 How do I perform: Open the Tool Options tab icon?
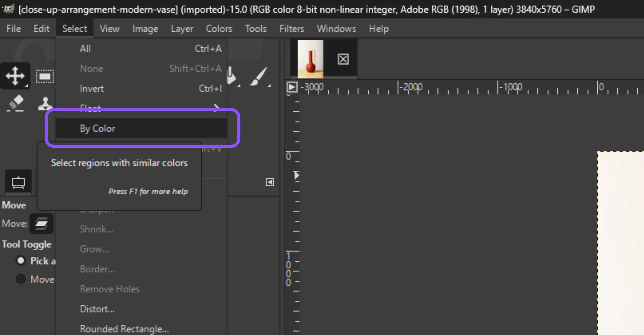18,182
